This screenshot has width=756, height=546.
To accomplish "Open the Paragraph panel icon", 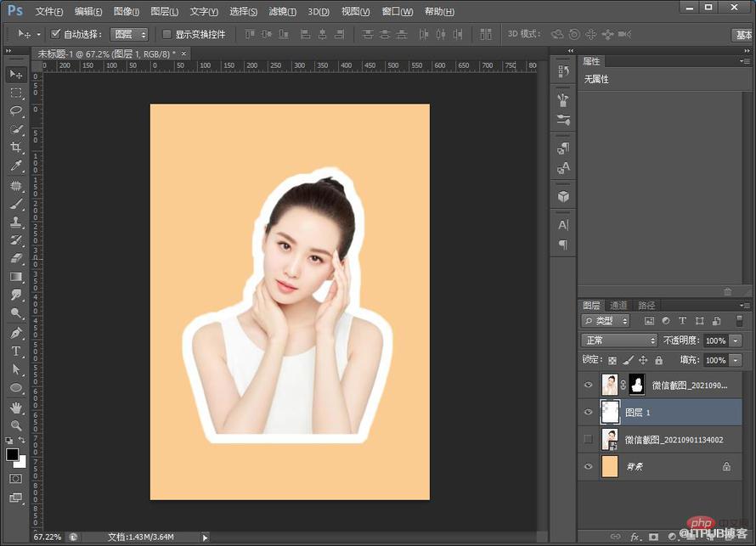I will point(563,245).
